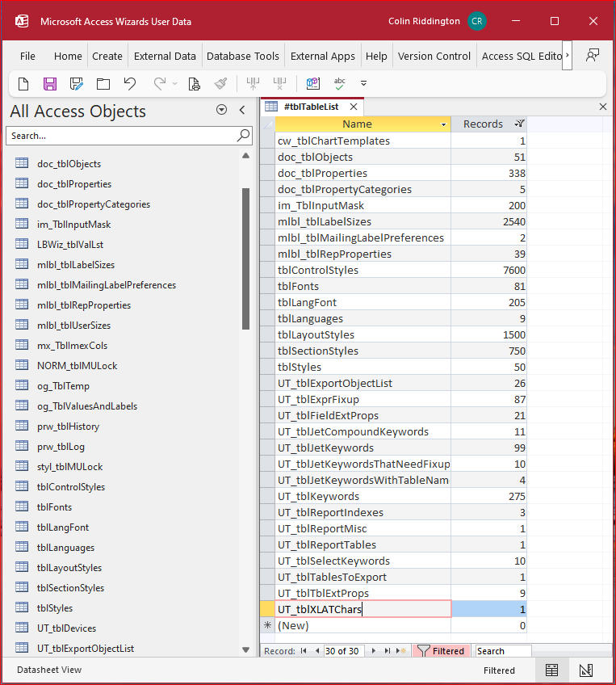The width and height of the screenshot is (616, 685).
Task: Close the document window with the right X
Action: 603,107
